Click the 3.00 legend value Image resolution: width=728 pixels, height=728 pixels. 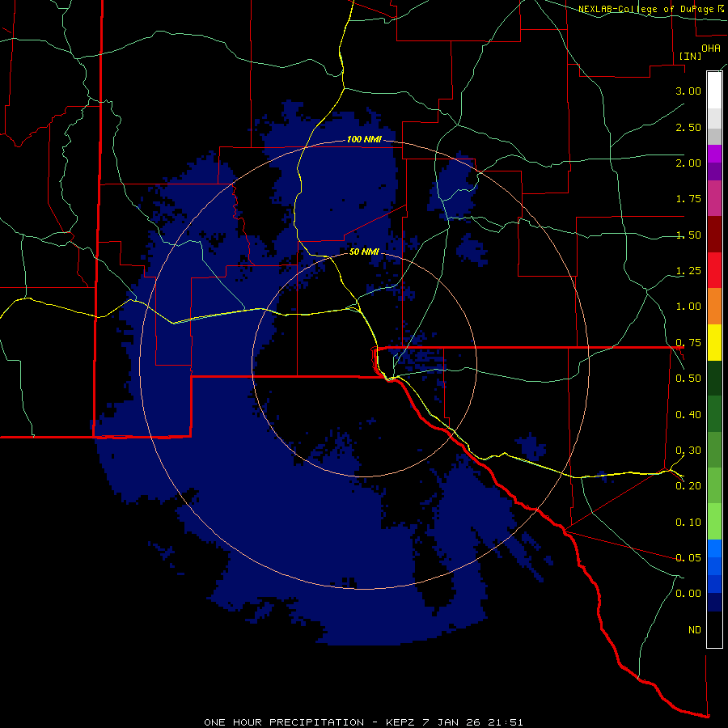coord(688,91)
